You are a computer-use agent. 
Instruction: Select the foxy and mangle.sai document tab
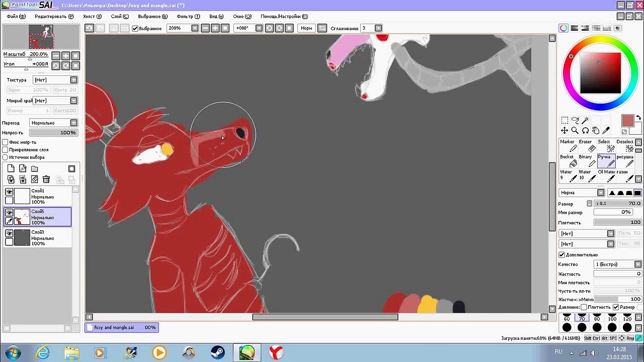pyautogui.click(x=121, y=327)
